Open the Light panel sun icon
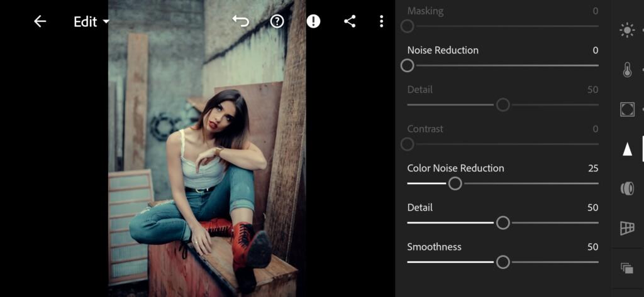This screenshot has width=644, height=297. click(627, 30)
